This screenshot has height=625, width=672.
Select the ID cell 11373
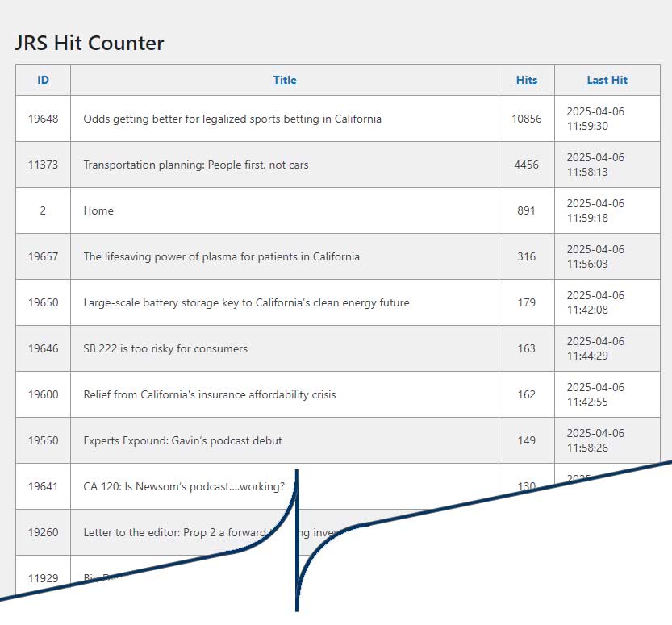point(43,165)
